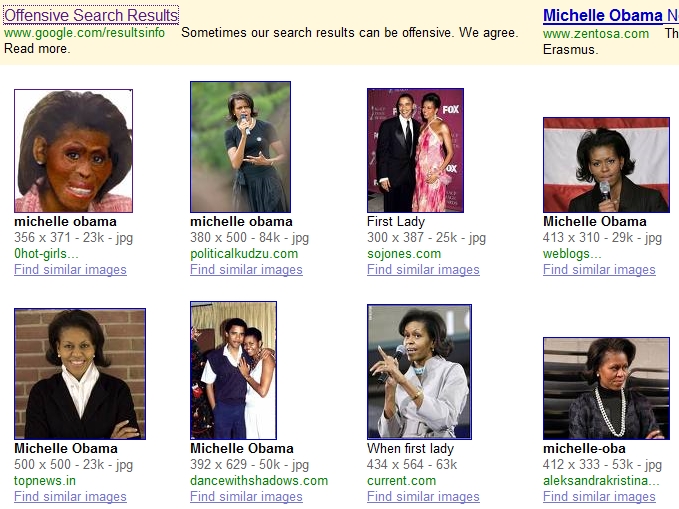679x509 pixels.
Task: Click the 'When first lady' caption
Action: [411, 448]
